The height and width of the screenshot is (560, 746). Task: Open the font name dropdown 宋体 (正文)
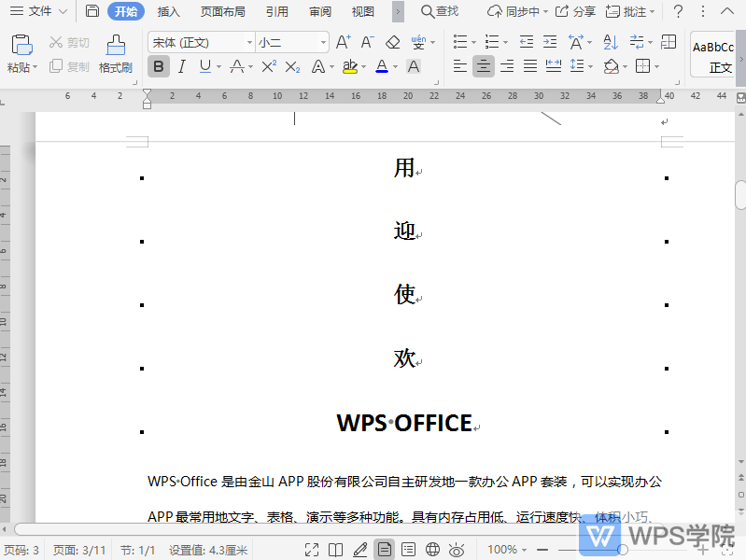201,43
